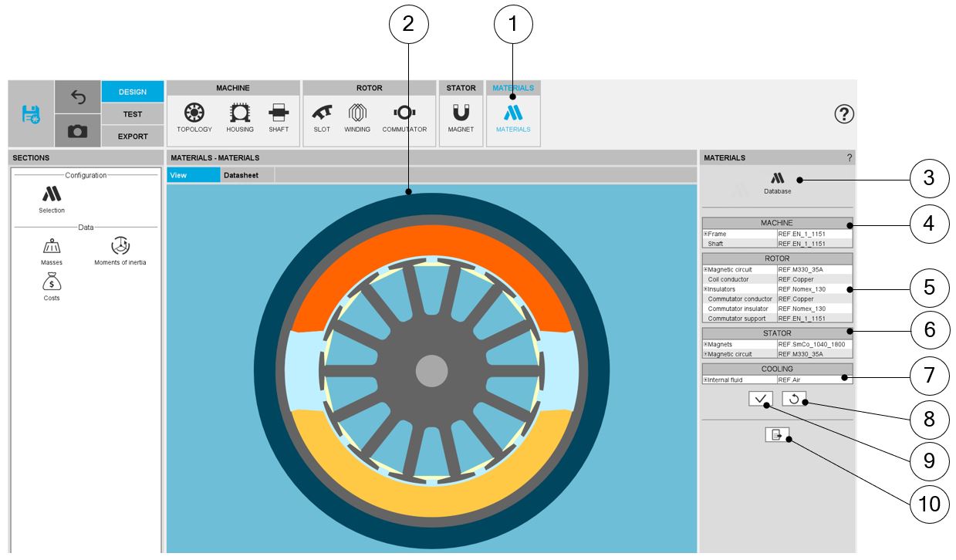The width and height of the screenshot is (956, 560).
Task: Expand the Insulators material row
Action: click(x=706, y=289)
